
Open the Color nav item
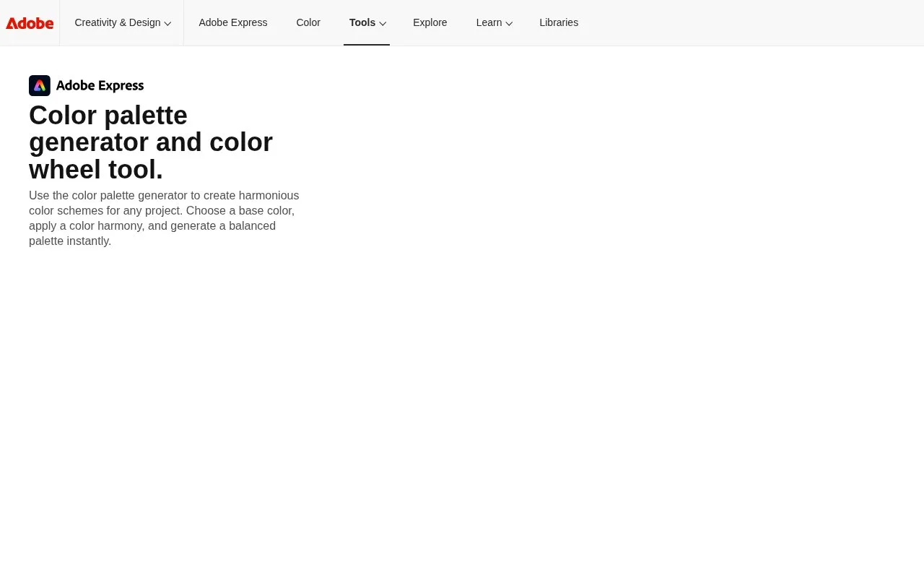point(308,22)
